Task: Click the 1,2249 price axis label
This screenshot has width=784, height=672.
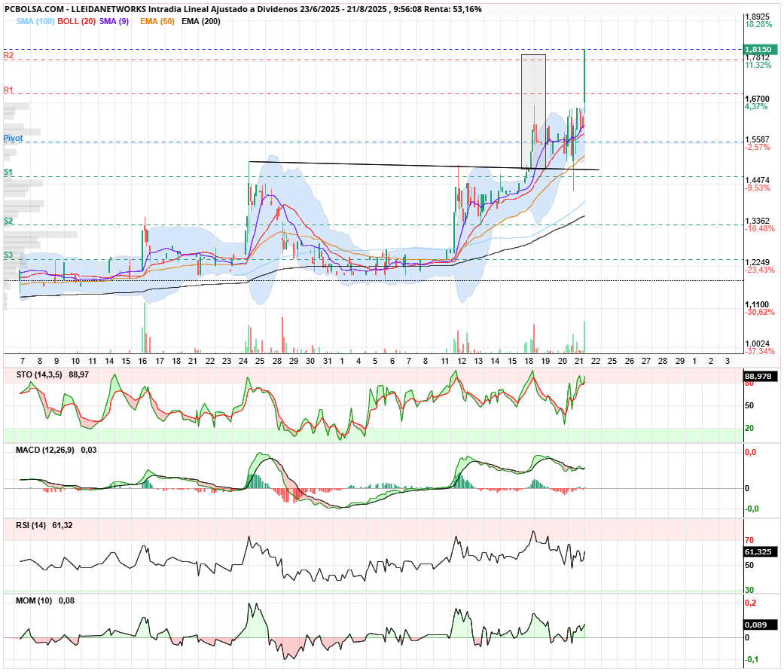Action: [x=758, y=262]
